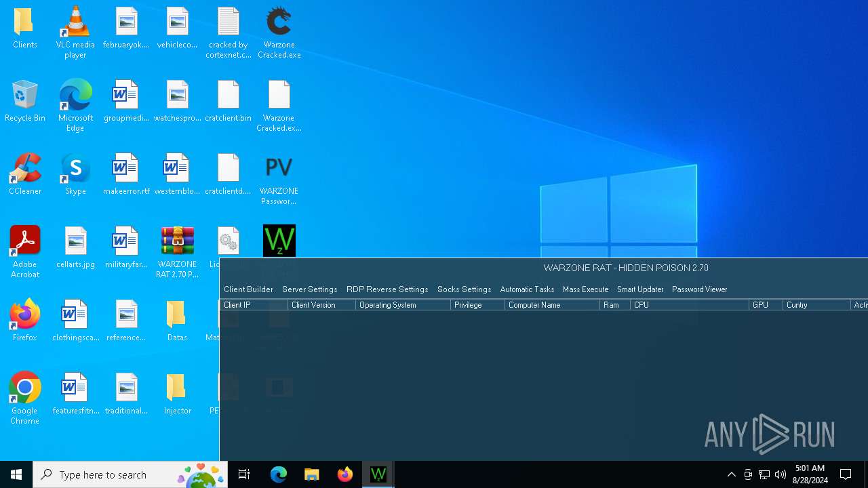Image resolution: width=868 pixels, height=488 pixels.
Task: Select the watchespro image file icon
Action: click(177, 95)
